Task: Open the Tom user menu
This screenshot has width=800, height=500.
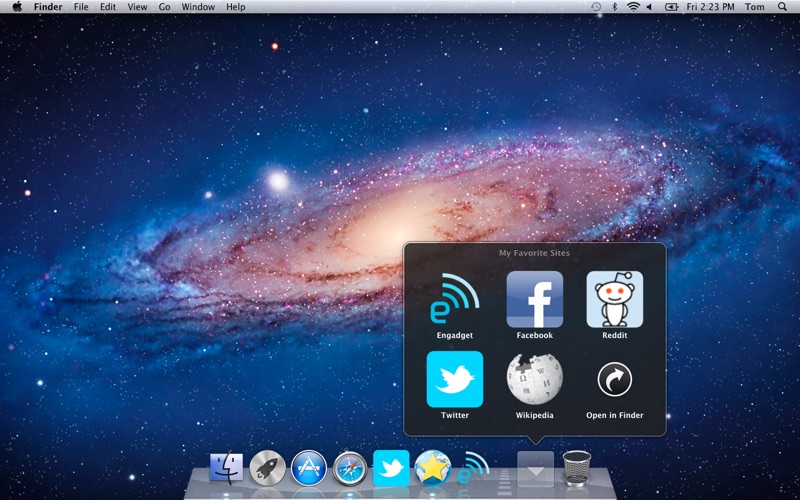Action: 755,7
